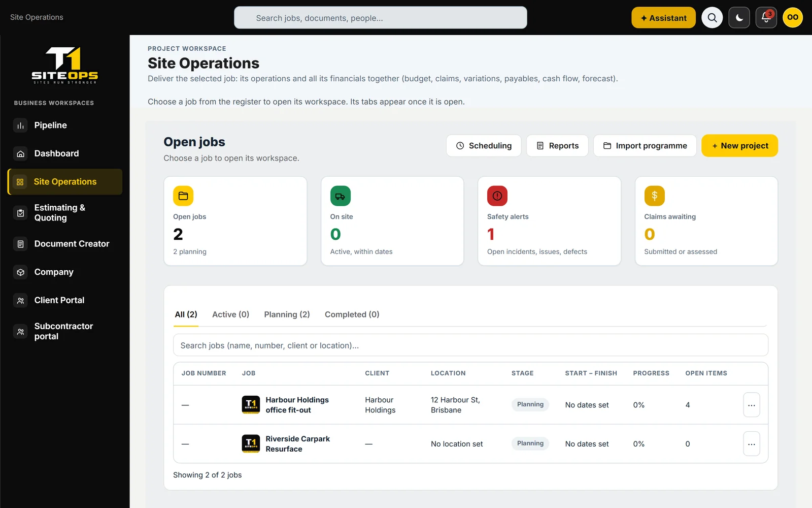Switch to the Completed (0) tab
Image resolution: width=812 pixels, height=508 pixels.
click(x=352, y=314)
